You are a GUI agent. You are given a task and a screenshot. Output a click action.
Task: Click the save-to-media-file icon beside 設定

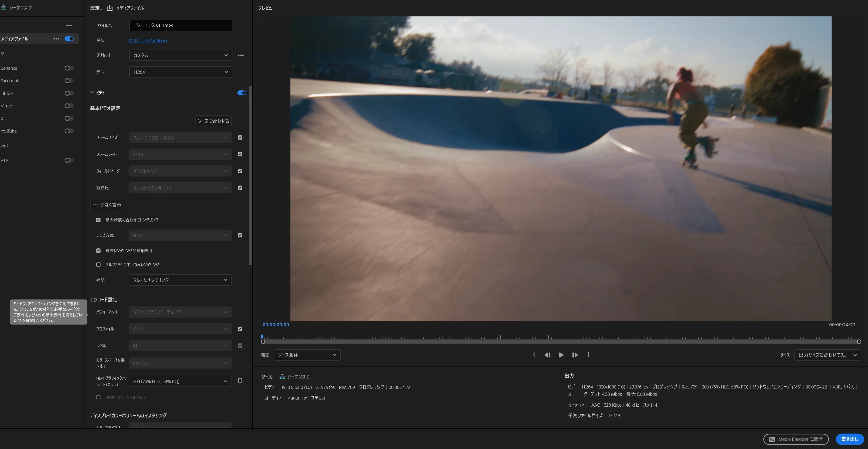tap(110, 8)
